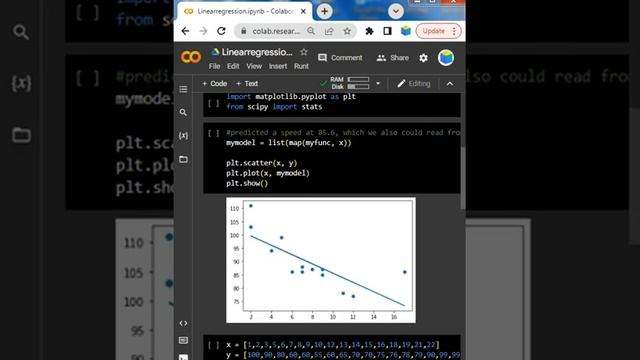Reload the Colab page
The image size is (640, 360).
pyautogui.click(x=221, y=31)
